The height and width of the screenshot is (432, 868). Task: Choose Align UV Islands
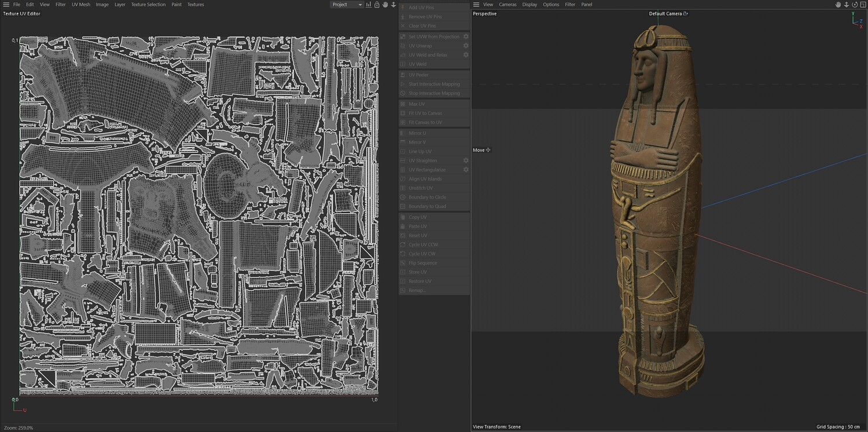coord(434,179)
